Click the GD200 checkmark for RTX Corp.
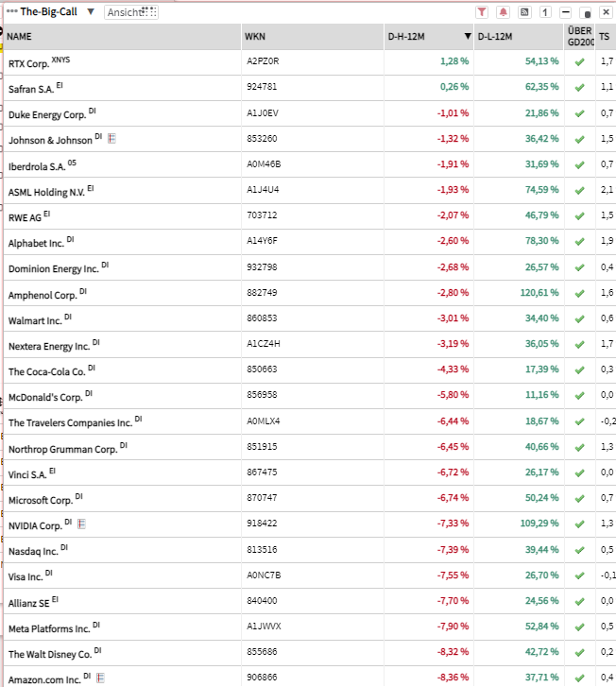Image resolution: width=616 pixels, height=687 pixels. (579, 61)
